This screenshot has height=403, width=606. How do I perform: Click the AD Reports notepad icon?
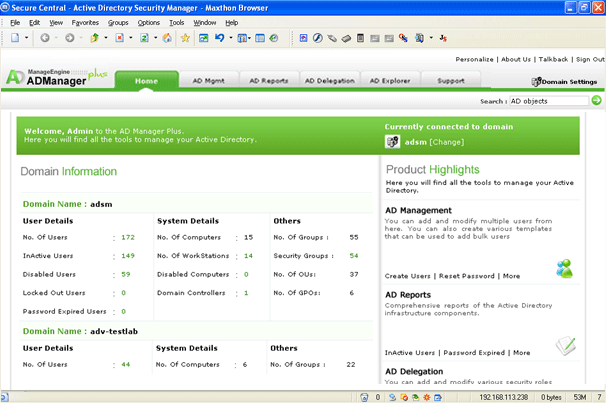[566, 345]
